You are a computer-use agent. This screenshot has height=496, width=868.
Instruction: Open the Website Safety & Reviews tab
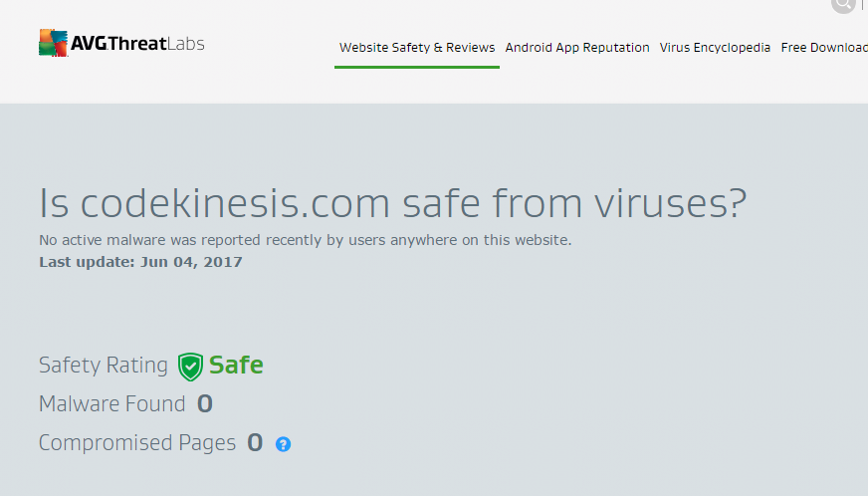point(417,48)
